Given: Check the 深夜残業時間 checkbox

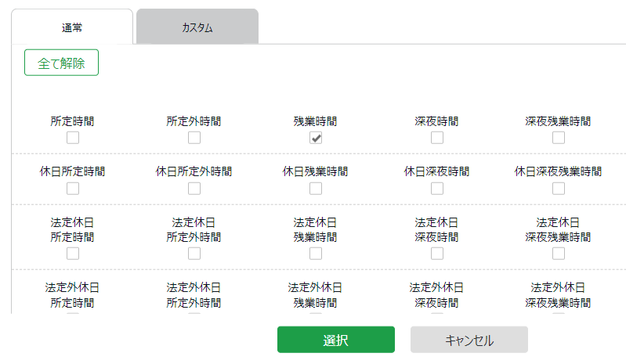Looking at the screenshot, I should 559,138.
